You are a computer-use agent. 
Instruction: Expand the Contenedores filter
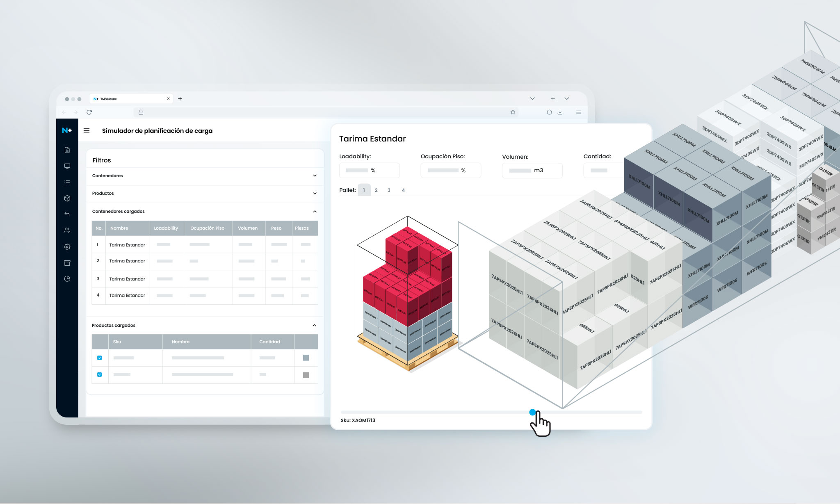point(315,176)
